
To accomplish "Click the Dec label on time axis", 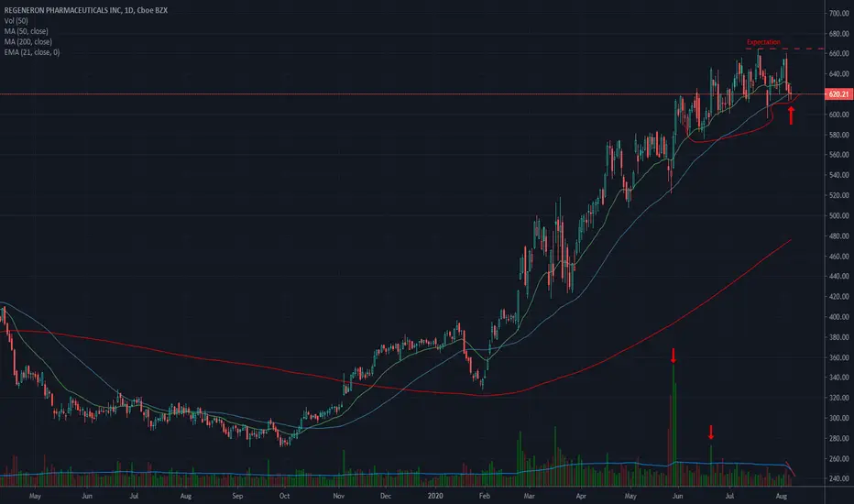I will coord(386,496).
